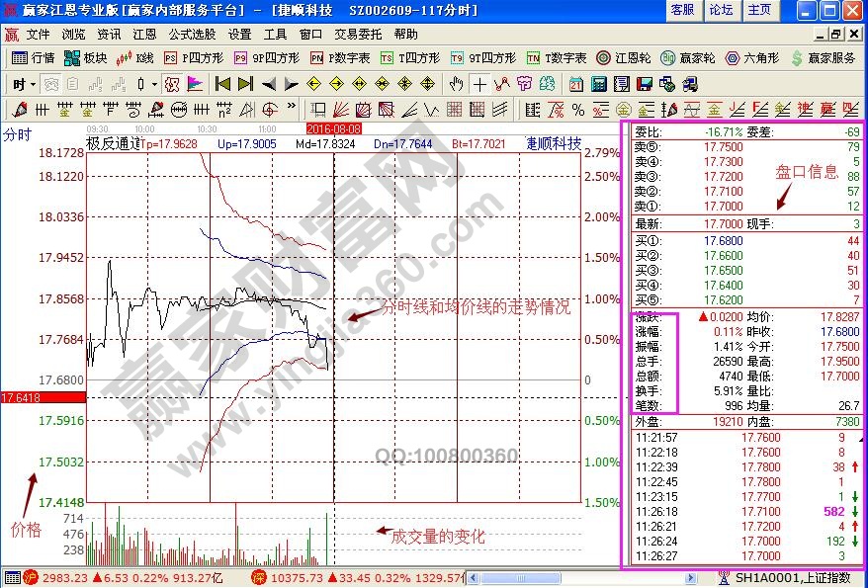The height and width of the screenshot is (588, 868).
Task: Open the candlestick style dropdown arrow
Action: (154, 84)
